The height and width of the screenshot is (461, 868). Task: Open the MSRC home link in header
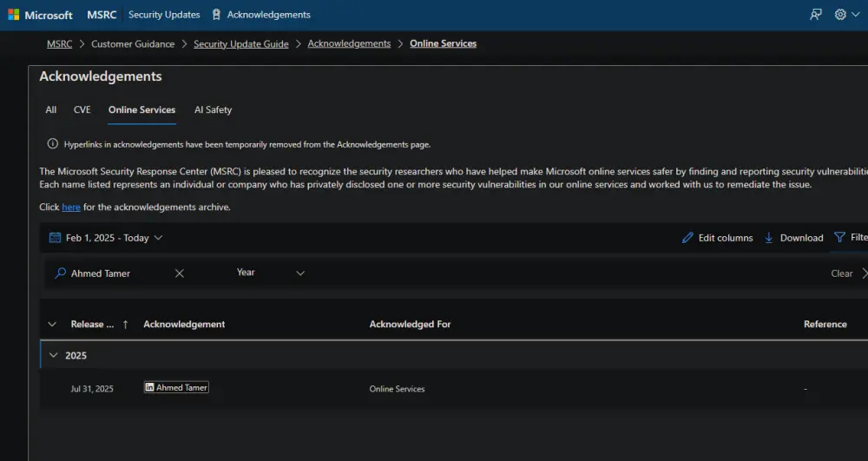click(102, 15)
